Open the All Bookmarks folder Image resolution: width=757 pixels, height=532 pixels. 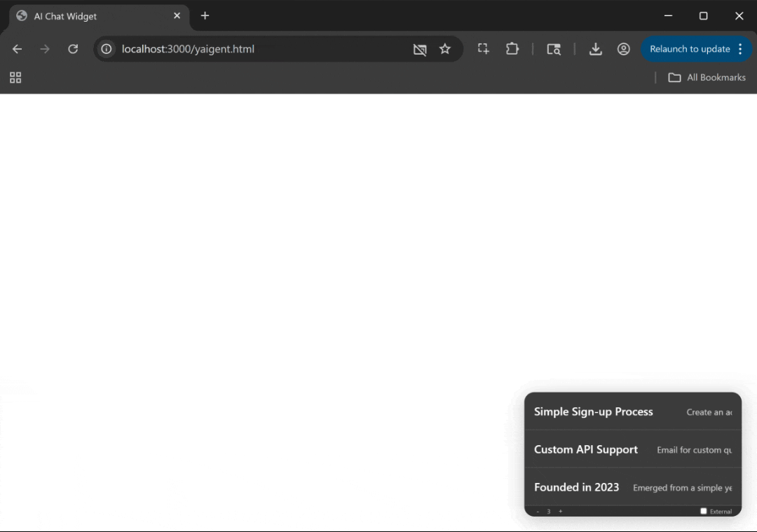pyautogui.click(x=707, y=78)
